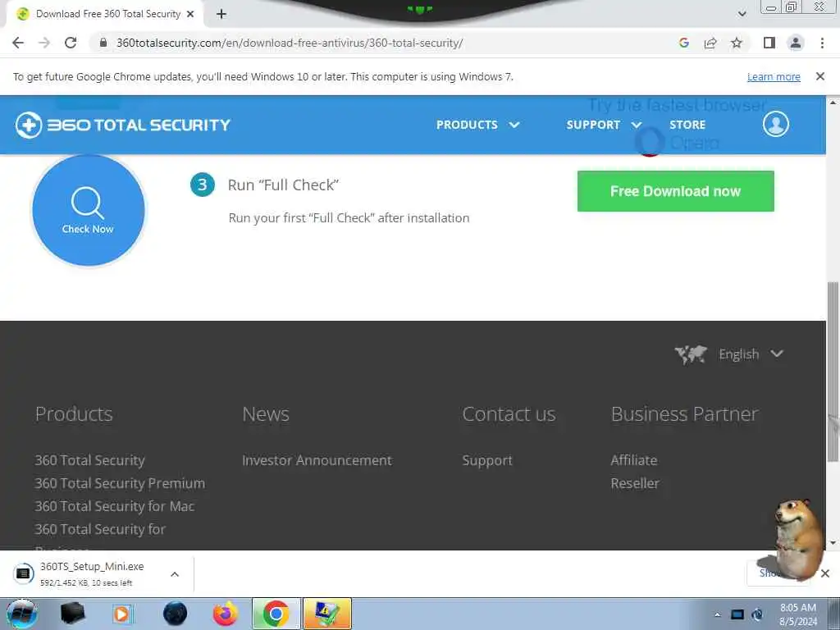Expand the SUPPORT menu
Screen dimensions: 840x630
[603, 125]
